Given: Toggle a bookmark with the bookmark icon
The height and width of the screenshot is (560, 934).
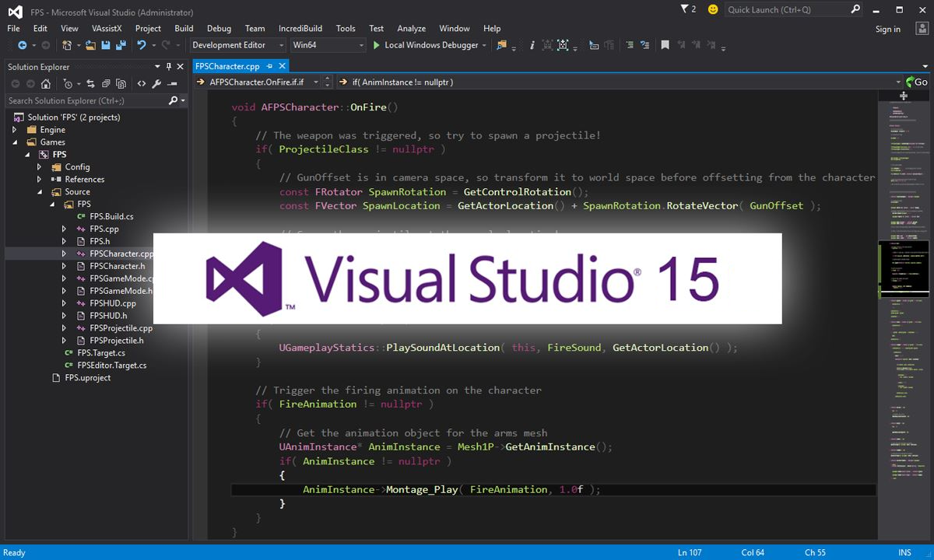Looking at the screenshot, I should (x=665, y=45).
